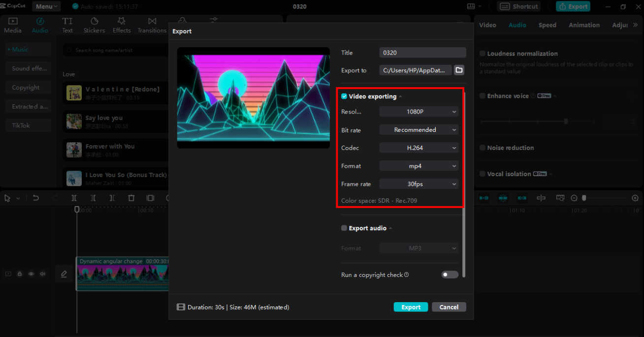
Task: Click the top-right Export button
Action: 573,6
